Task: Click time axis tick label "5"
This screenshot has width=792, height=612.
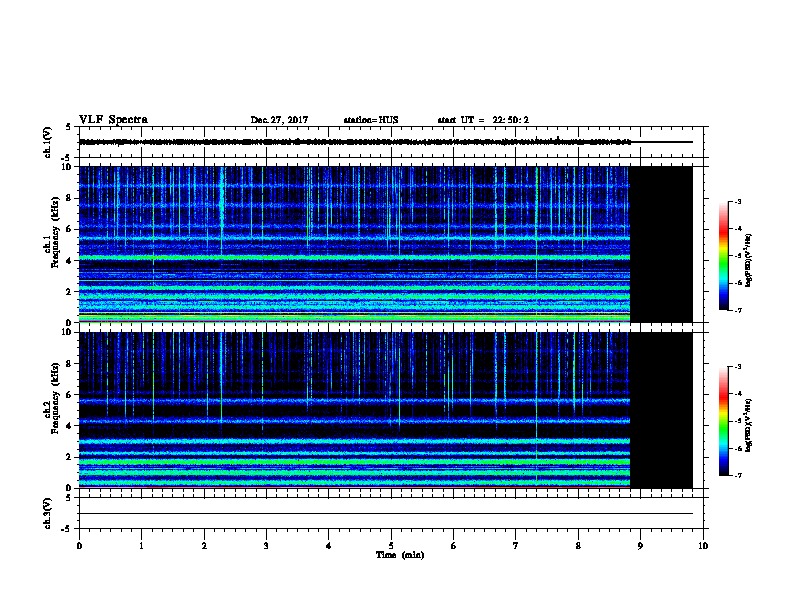Action: (x=391, y=546)
